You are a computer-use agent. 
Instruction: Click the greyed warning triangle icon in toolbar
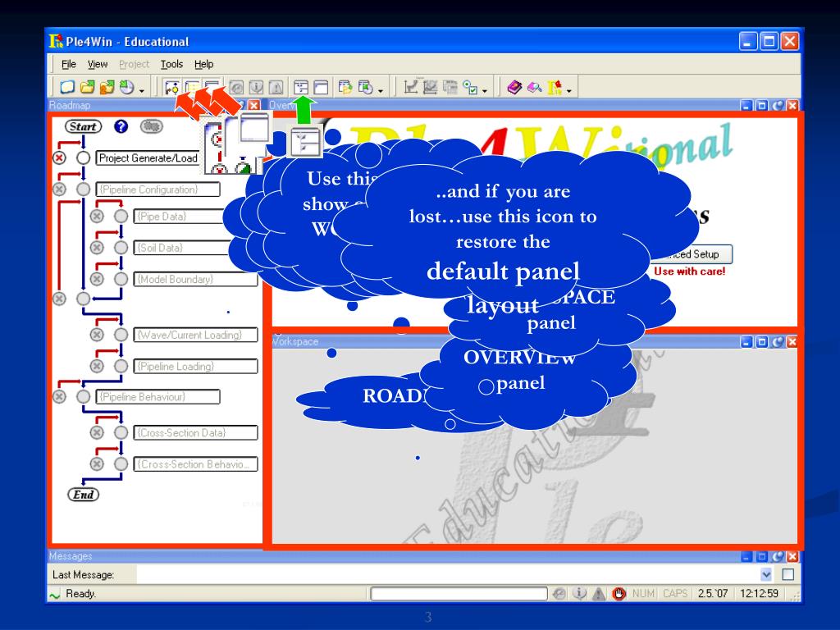[276, 87]
